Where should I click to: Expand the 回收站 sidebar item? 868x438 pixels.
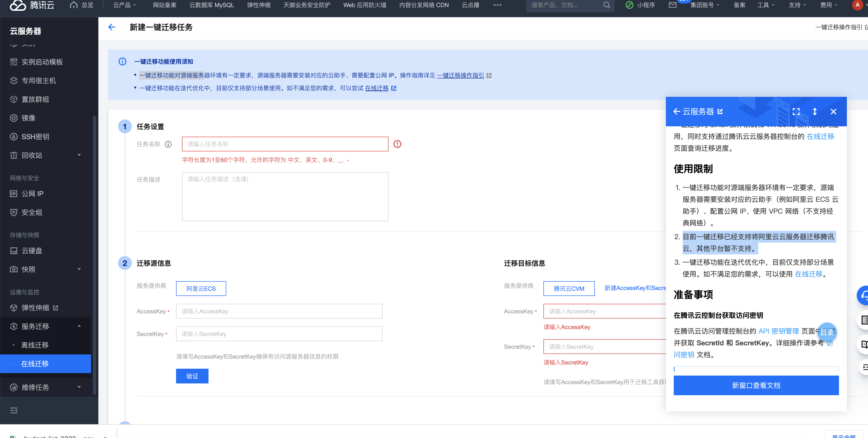46,155
